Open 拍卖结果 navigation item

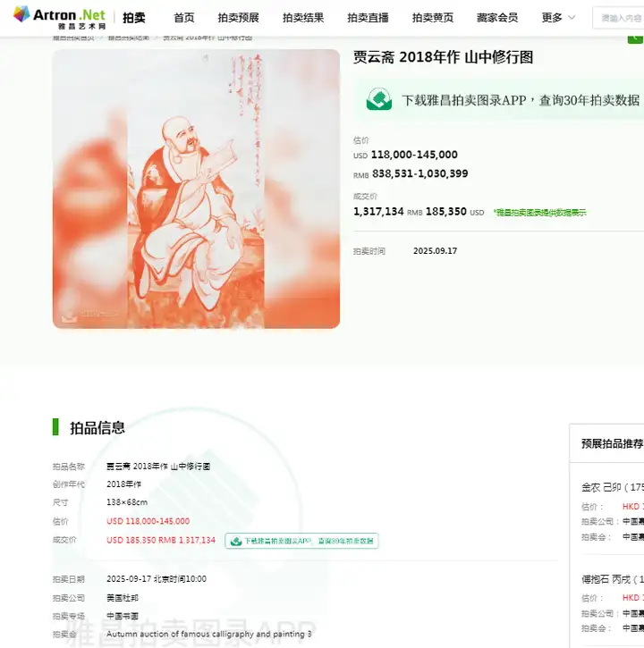pos(303,18)
